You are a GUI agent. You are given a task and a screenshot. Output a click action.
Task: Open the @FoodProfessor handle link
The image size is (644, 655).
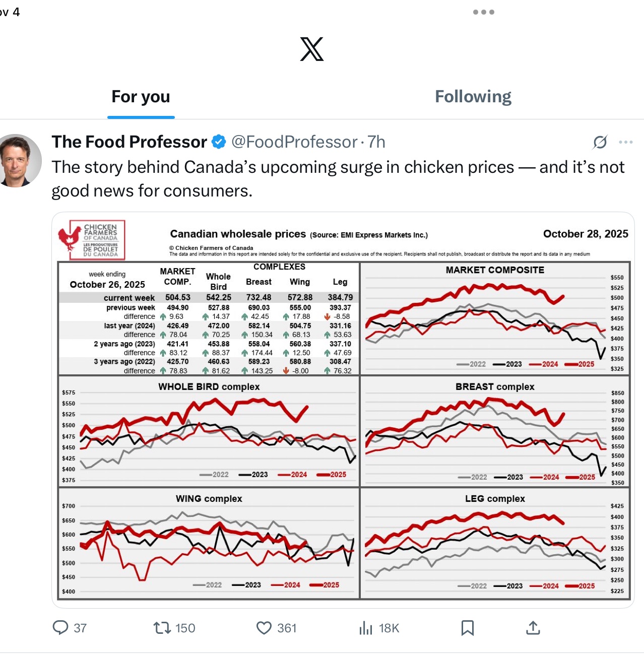click(x=294, y=142)
